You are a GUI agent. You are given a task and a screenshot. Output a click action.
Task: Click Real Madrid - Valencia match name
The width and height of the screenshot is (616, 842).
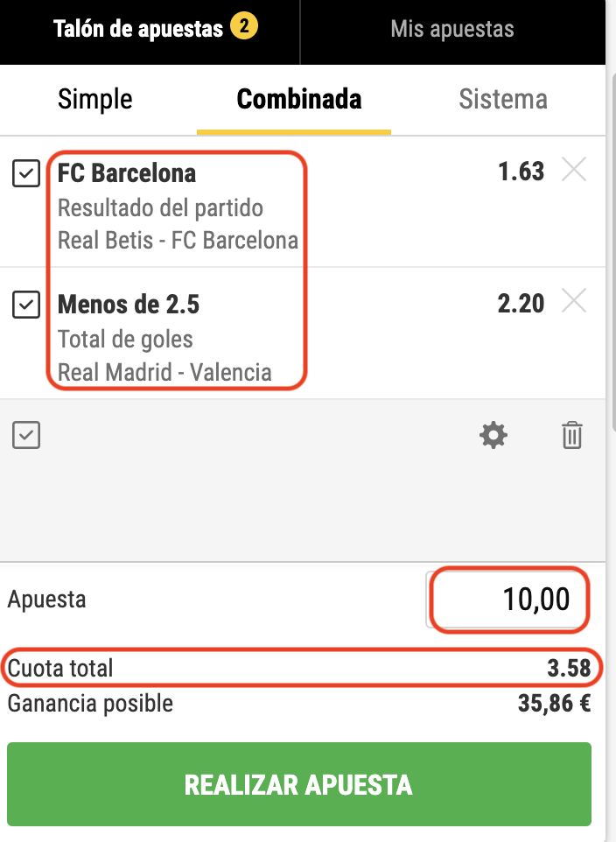coord(164,372)
